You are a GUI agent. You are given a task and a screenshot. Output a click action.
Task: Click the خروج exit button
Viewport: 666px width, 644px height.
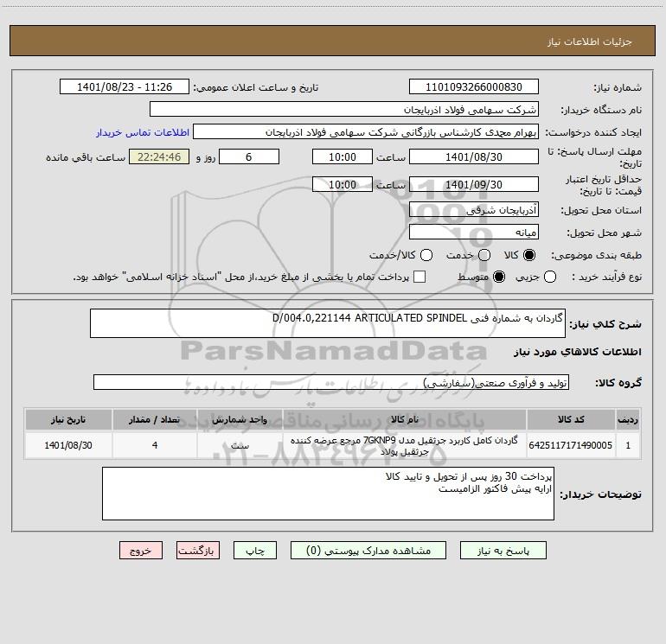point(141,551)
